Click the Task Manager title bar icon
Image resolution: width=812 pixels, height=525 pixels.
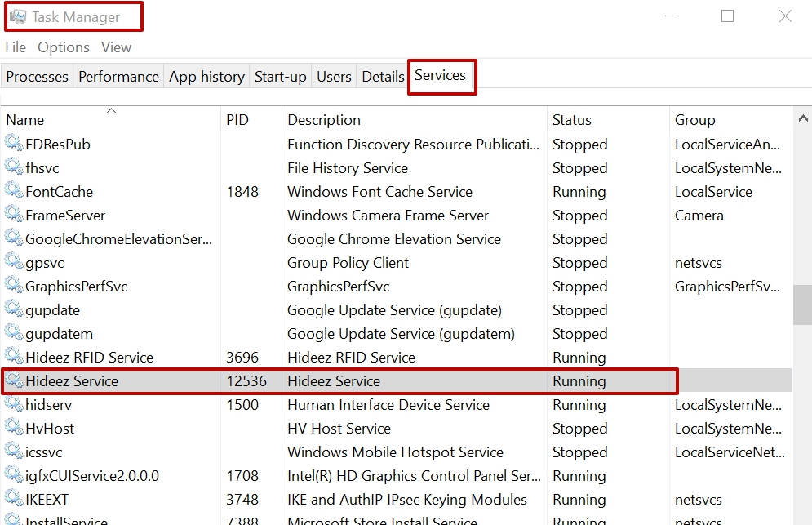click(x=17, y=16)
